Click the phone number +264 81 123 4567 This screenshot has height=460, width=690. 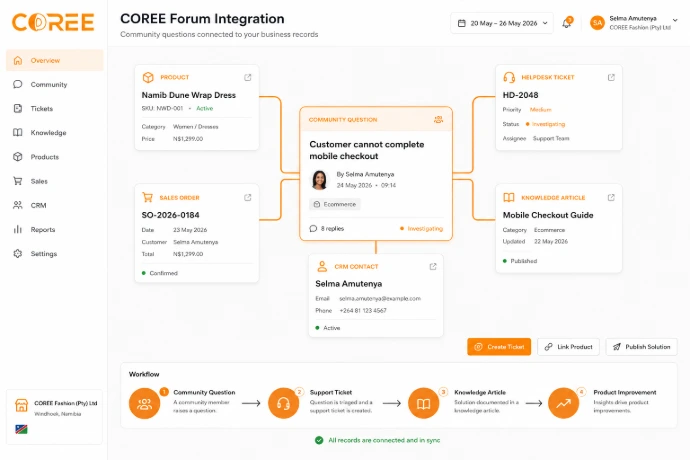363,310
